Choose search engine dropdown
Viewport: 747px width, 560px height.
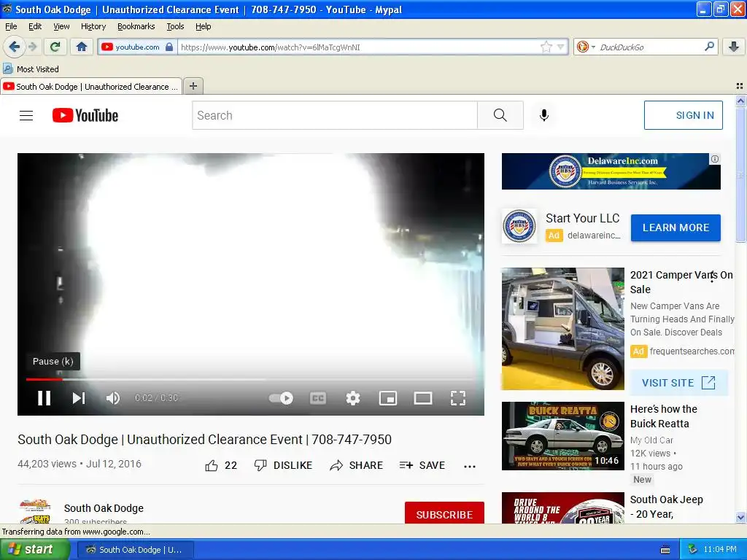tap(586, 47)
